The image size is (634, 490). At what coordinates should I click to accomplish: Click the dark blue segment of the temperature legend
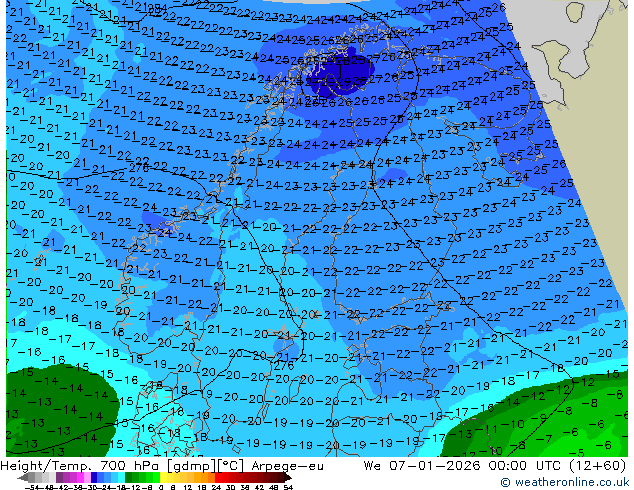tap(94, 478)
